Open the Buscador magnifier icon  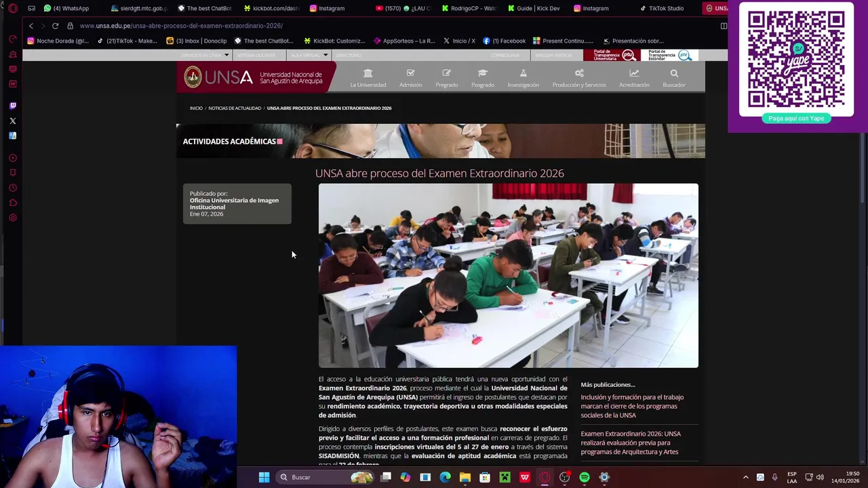(x=674, y=73)
